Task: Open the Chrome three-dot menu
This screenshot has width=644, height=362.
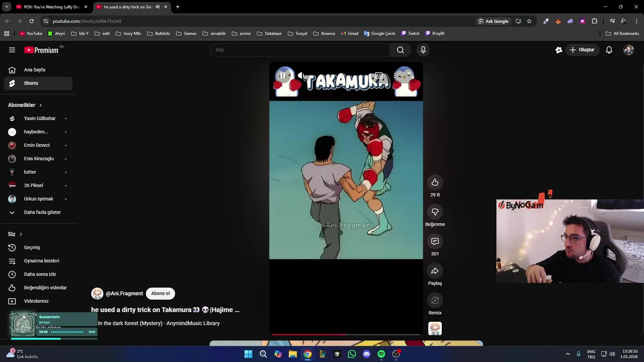Action: click(637, 21)
